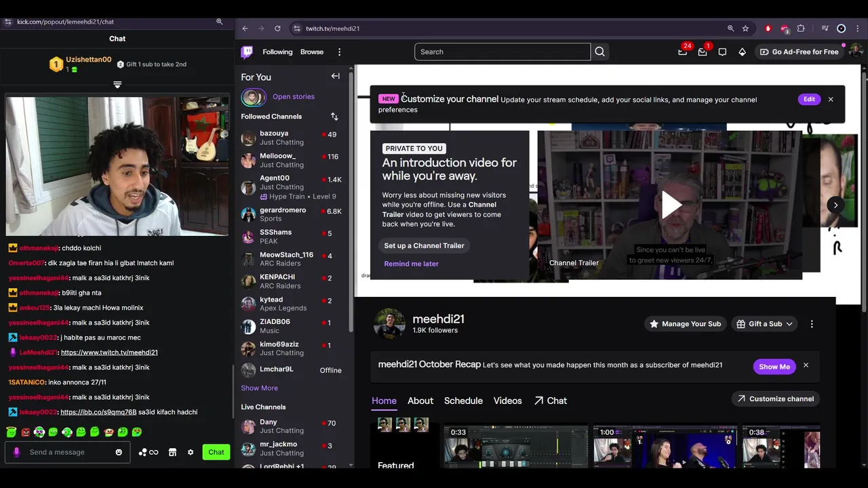
Task: Click Set up a Channel Trailer
Action: pos(424,245)
